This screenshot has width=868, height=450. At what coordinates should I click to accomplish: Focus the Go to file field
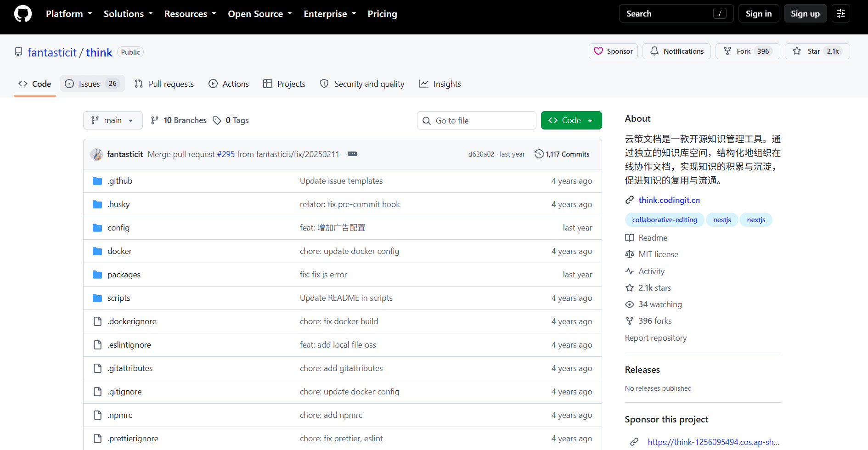coord(477,120)
